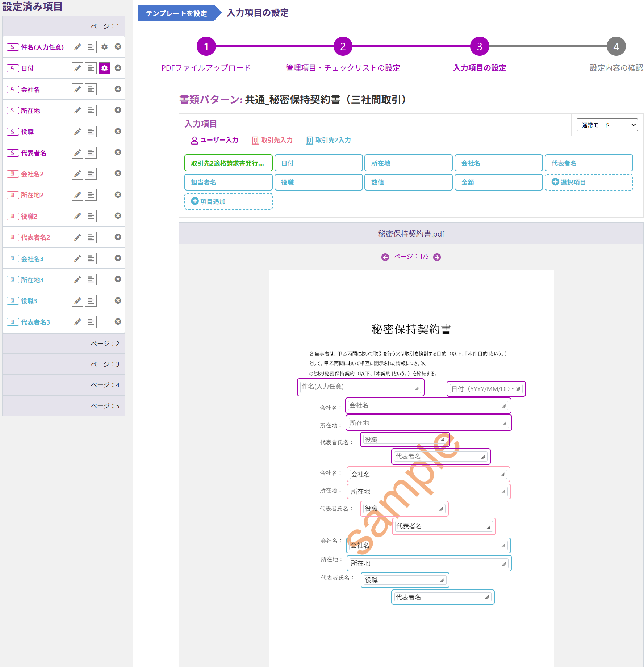
Task: Click the gear settings icon for 日付
Action: pyautogui.click(x=104, y=68)
